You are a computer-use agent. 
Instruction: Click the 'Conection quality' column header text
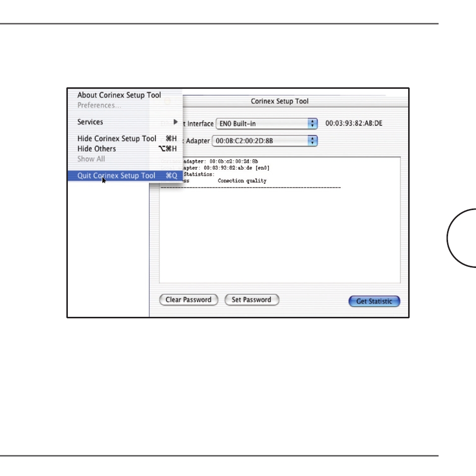[242, 181]
